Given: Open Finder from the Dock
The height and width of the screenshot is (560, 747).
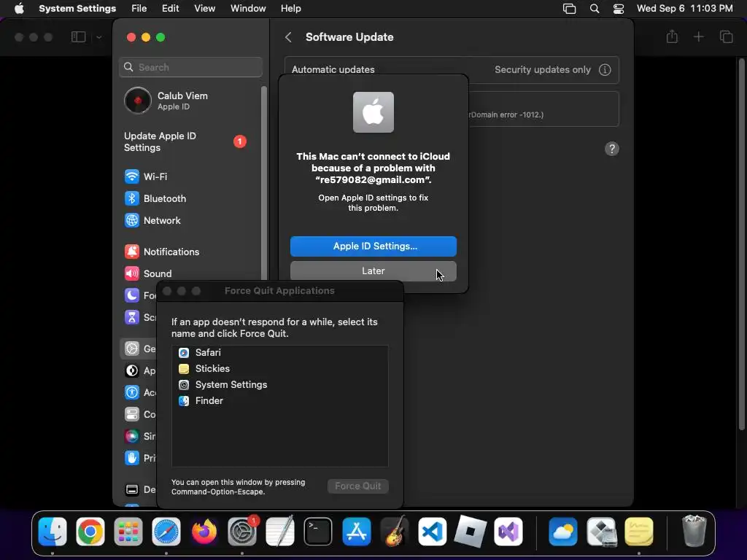Looking at the screenshot, I should pos(53,532).
